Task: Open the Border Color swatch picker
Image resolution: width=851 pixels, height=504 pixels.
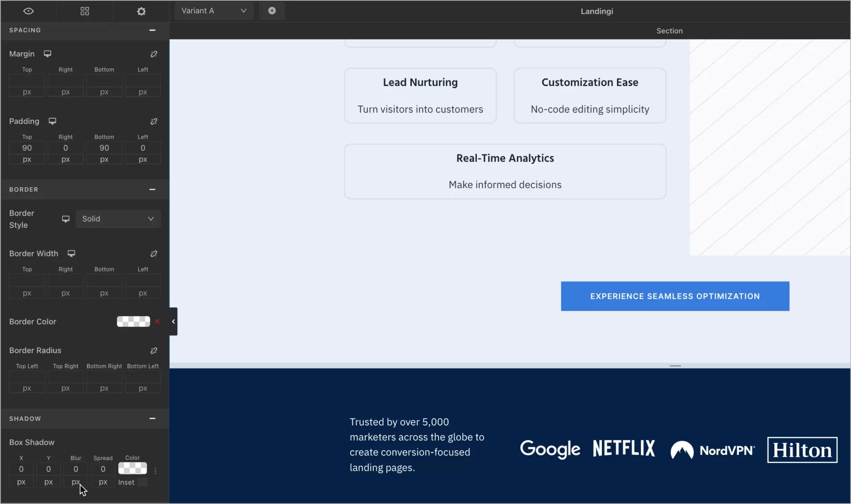Action: [x=133, y=322]
